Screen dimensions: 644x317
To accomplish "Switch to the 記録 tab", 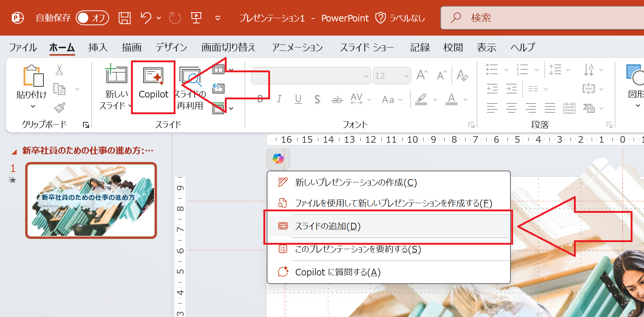I will [x=420, y=47].
